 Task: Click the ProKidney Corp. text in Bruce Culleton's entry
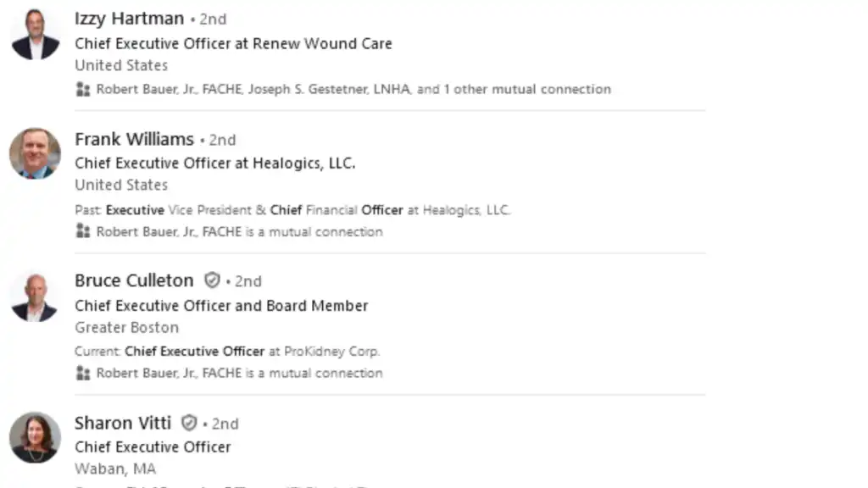[x=333, y=351]
